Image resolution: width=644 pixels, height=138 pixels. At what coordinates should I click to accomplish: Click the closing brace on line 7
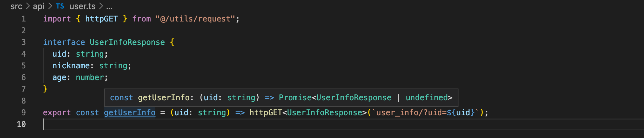tap(45, 89)
